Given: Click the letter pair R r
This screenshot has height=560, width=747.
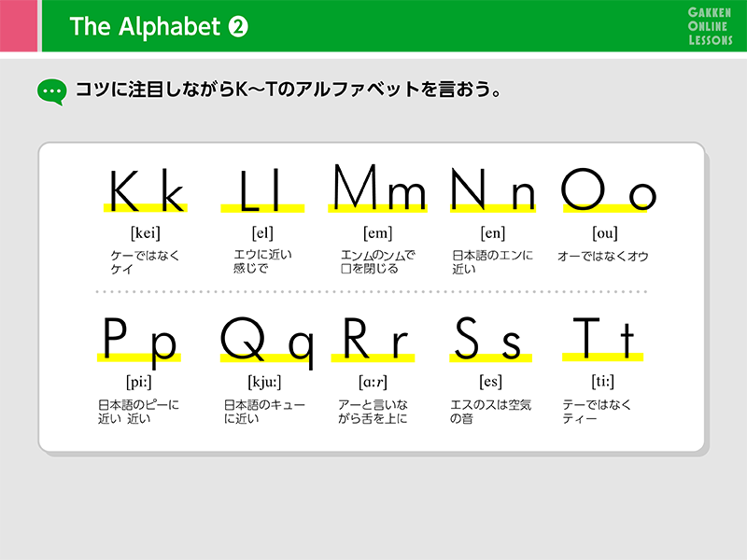Looking at the screenshot, I should click(376, 342).
